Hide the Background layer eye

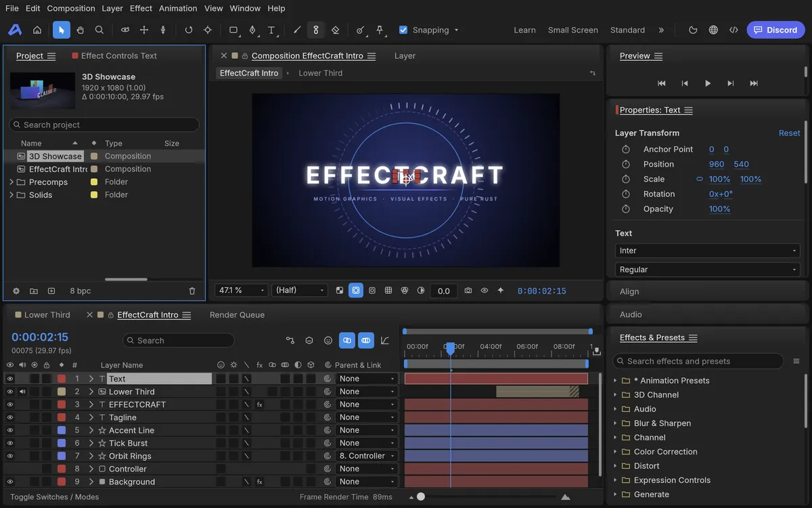pos(10,482)
